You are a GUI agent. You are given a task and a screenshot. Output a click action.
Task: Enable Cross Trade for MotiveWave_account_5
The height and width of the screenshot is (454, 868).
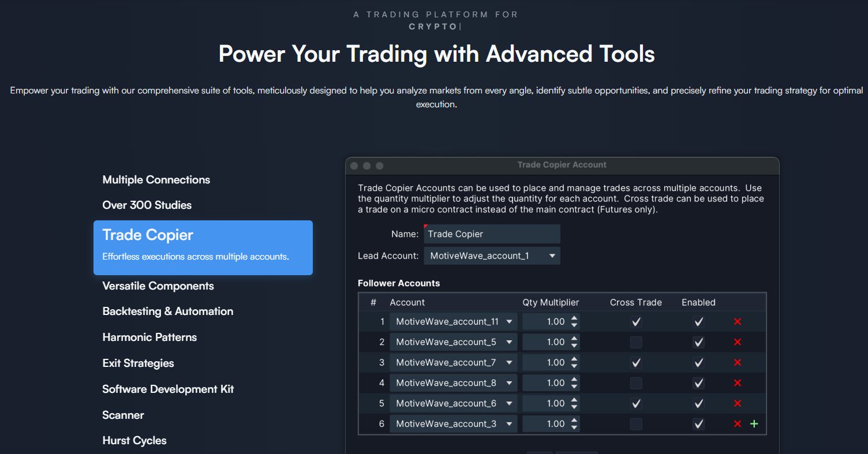(636, 342)
